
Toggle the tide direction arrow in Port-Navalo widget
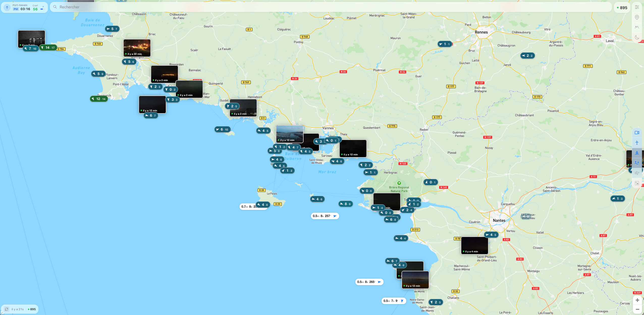(7, 7)
